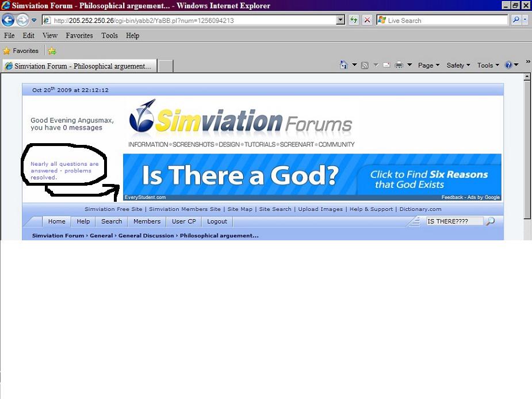Click the browser Back arrow button
Viewport: 532px width, 399px height.
[x=8, y=20]
